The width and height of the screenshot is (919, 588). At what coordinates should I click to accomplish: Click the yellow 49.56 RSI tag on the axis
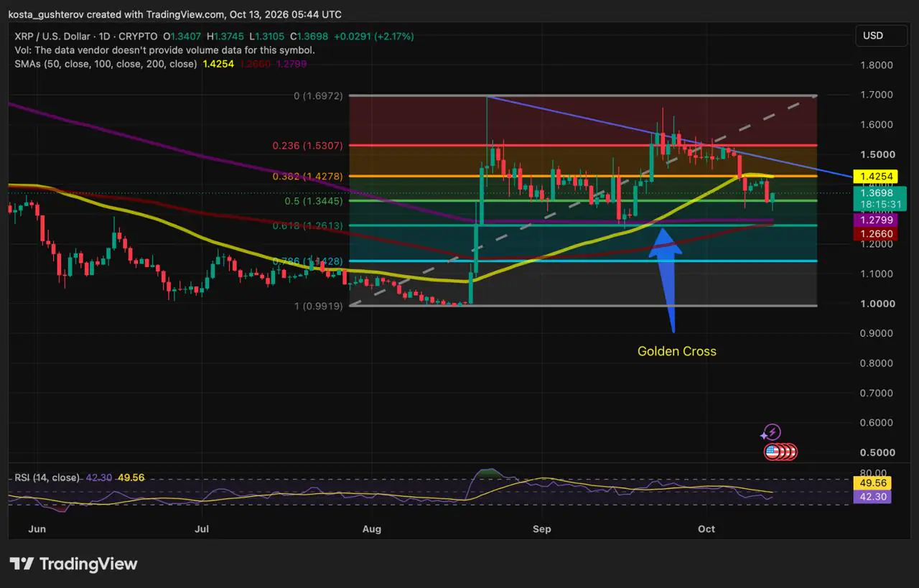click(872, 482)
